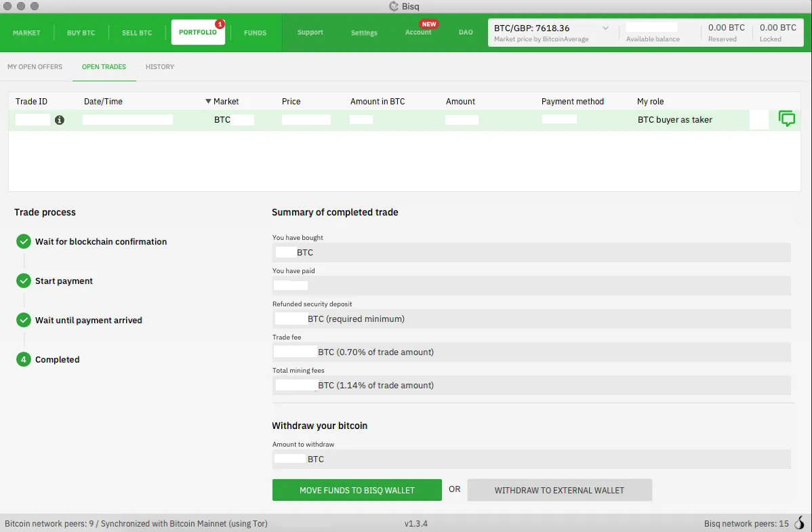Click the Amount to withdraw field

click(531, 459)
